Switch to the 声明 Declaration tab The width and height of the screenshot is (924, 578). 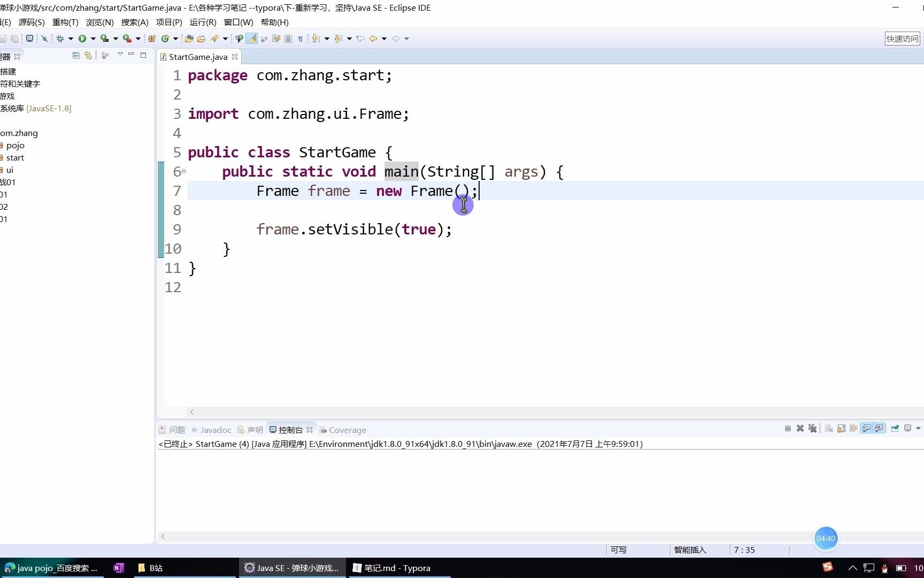click(x=250, y=430)
